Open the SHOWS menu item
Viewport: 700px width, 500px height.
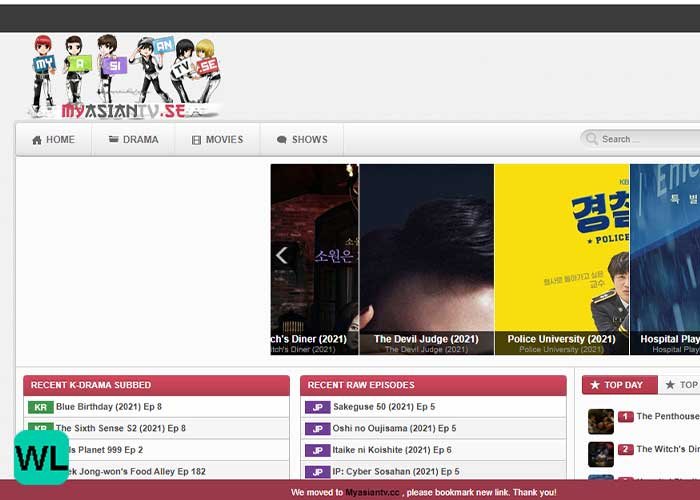302,140
